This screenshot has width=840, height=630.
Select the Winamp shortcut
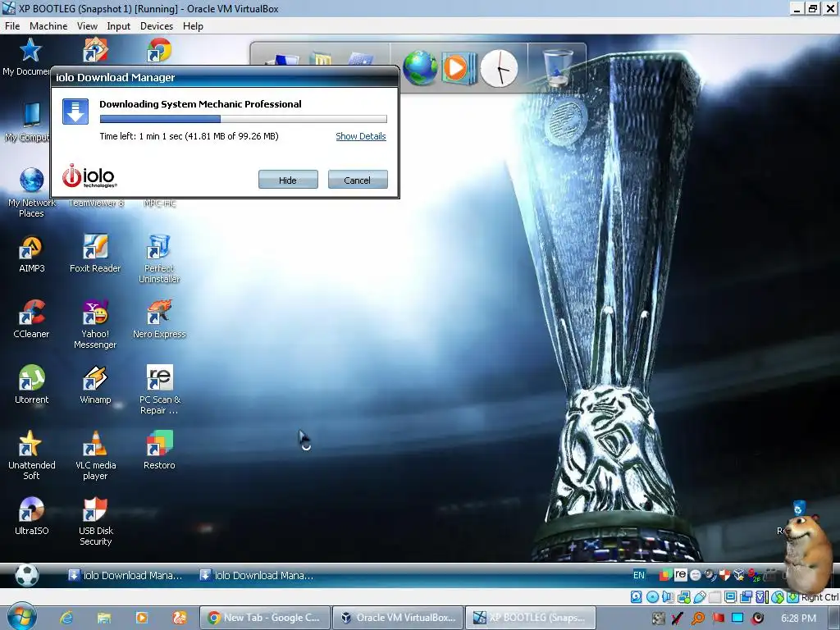95,378
